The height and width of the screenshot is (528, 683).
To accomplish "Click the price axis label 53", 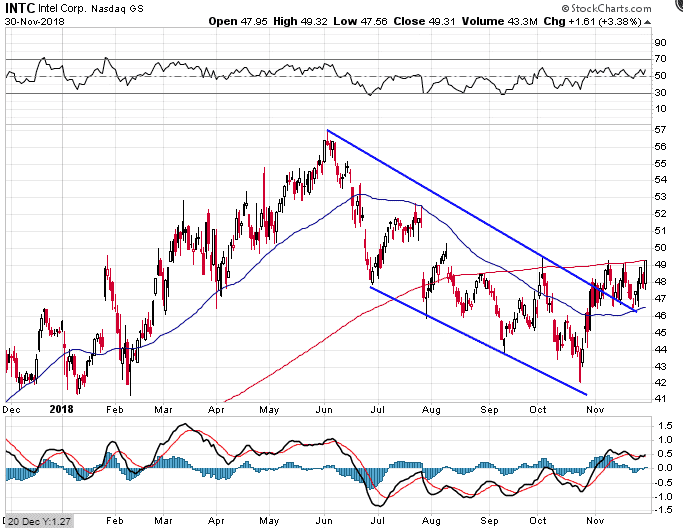I will coord(660,197).
